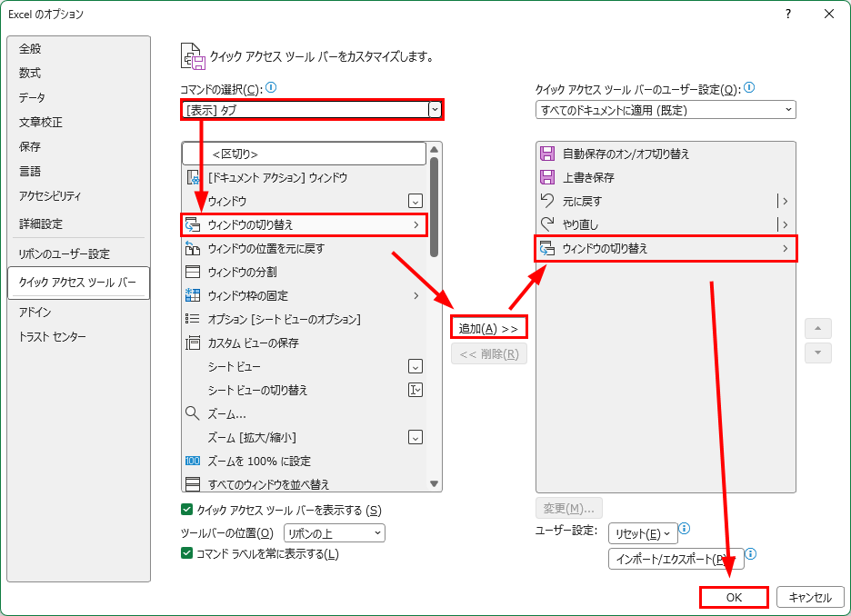This screenshot has width=851, height=616.
Task: Click the command list scrollbar thumb
Action: tap(434, 206)
